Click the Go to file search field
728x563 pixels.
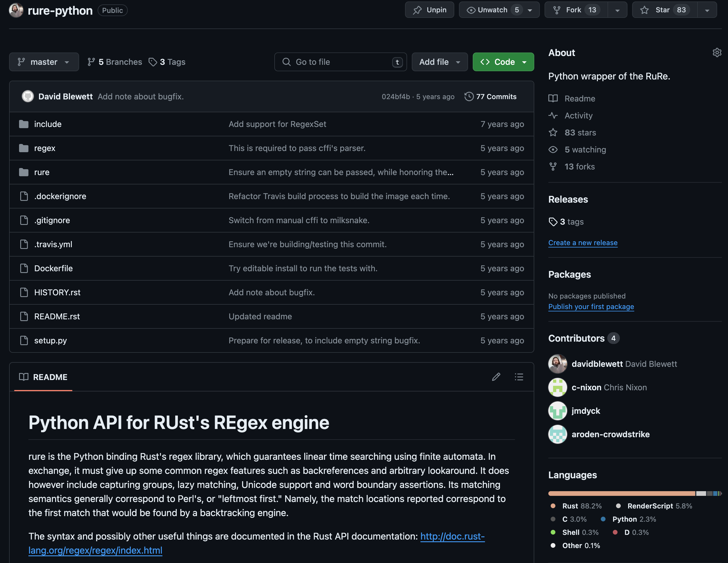pos(340,62)
